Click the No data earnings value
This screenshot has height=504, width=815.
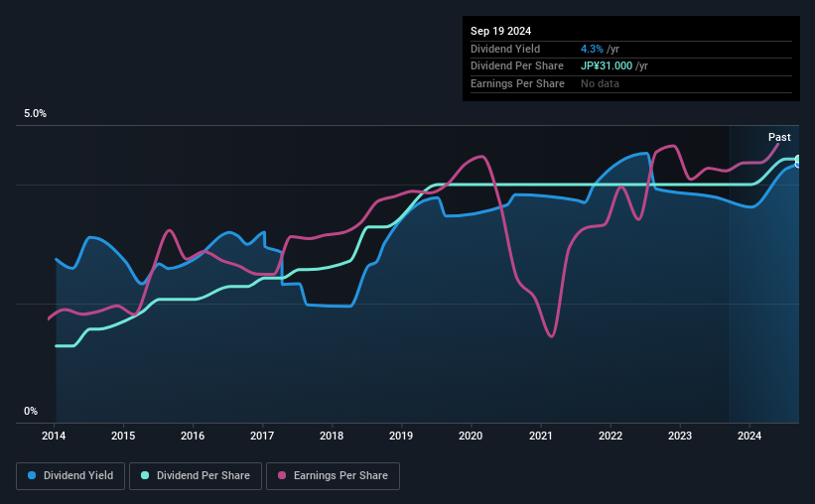600,83
